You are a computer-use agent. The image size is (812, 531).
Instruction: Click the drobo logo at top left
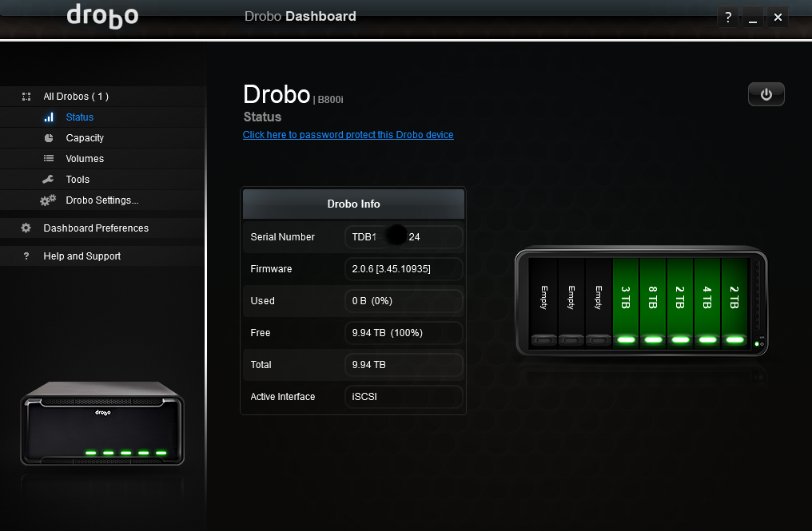click(x=102, y=16)
